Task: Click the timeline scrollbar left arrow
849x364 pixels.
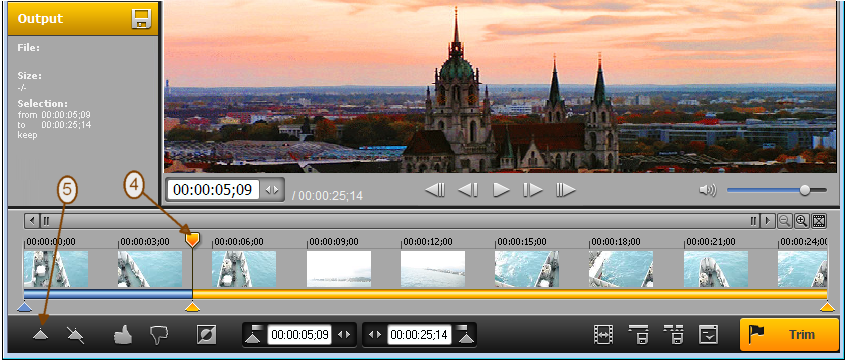Action: point(31,221)
